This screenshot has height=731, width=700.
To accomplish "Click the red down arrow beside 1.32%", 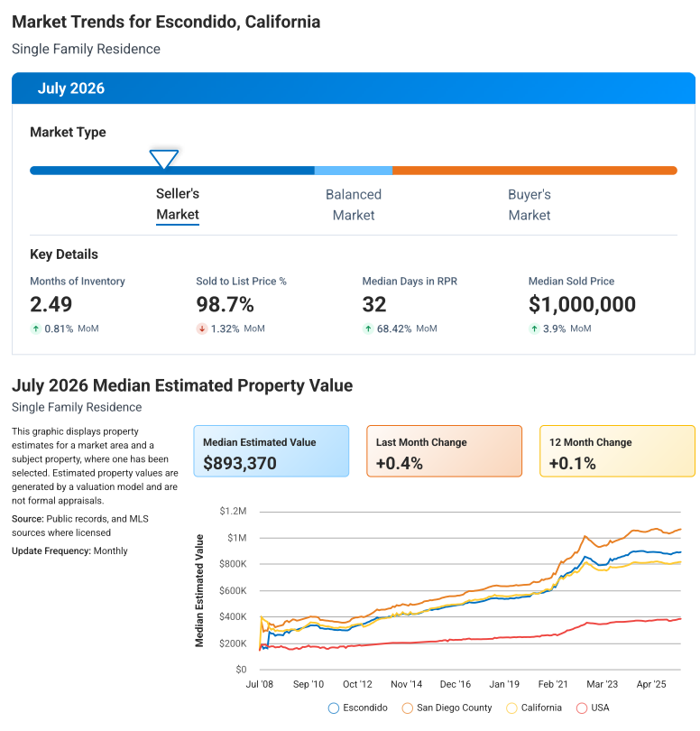I will tap(202, 328).
